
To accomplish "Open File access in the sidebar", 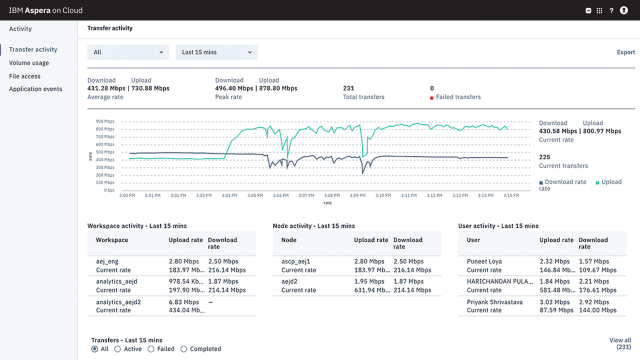I will (x=24, y=76).
